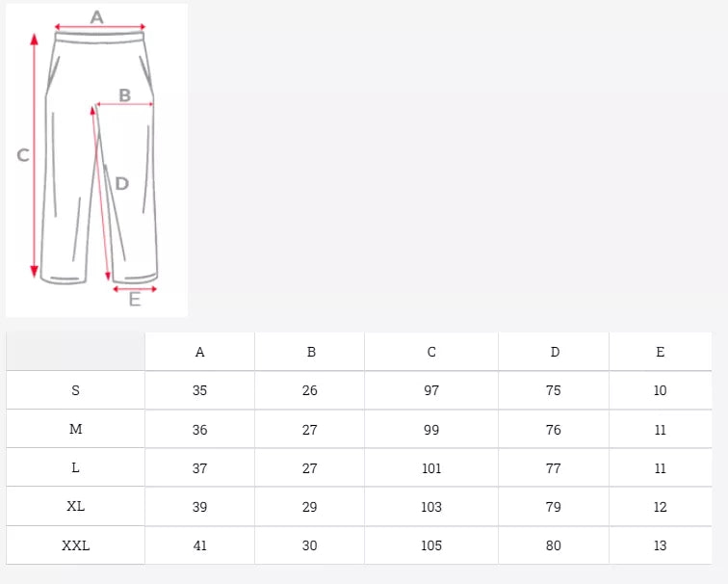Click the value 80 in the XXL row
The height and width of the screenshot is (584, 728).
pyautogui.click(x=554, y=545)
